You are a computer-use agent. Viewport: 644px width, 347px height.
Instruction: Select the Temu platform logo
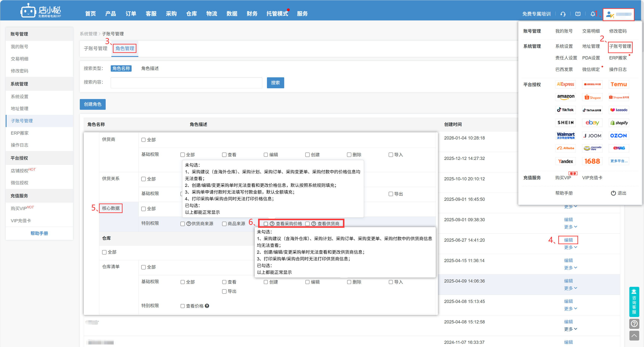tap(619, 84)
